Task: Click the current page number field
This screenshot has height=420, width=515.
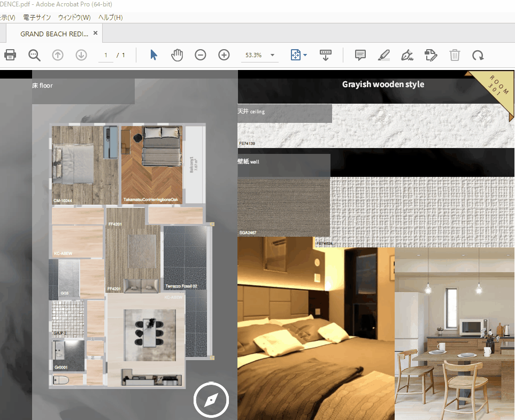Action: click(106, 55)
